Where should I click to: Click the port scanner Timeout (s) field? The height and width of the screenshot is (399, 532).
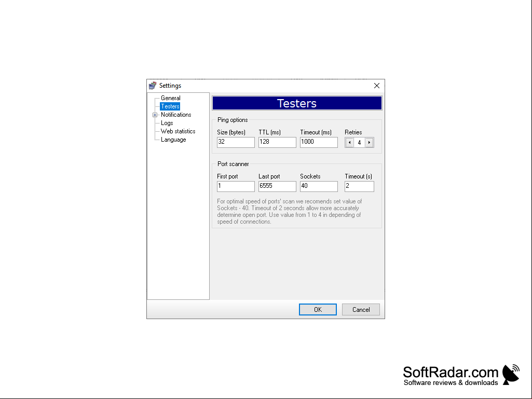[359, 186]
